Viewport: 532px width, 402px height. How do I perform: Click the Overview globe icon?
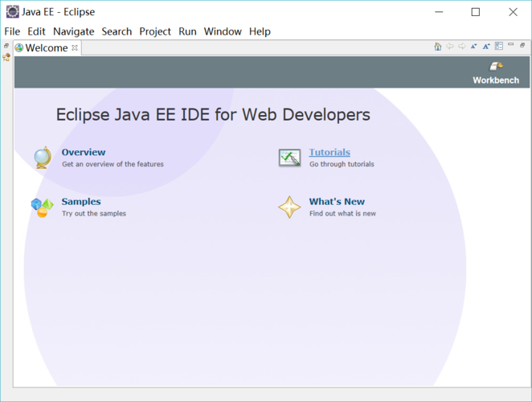[x=43, y=158]
